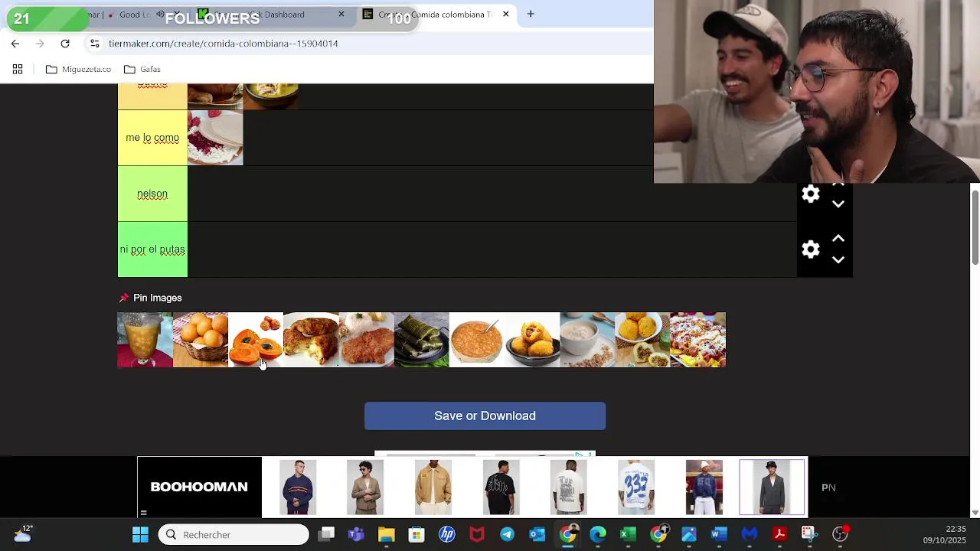Open the black t-shirt ad item
Image resolution: width=980 pixels, height=551 pixels.
501,487
